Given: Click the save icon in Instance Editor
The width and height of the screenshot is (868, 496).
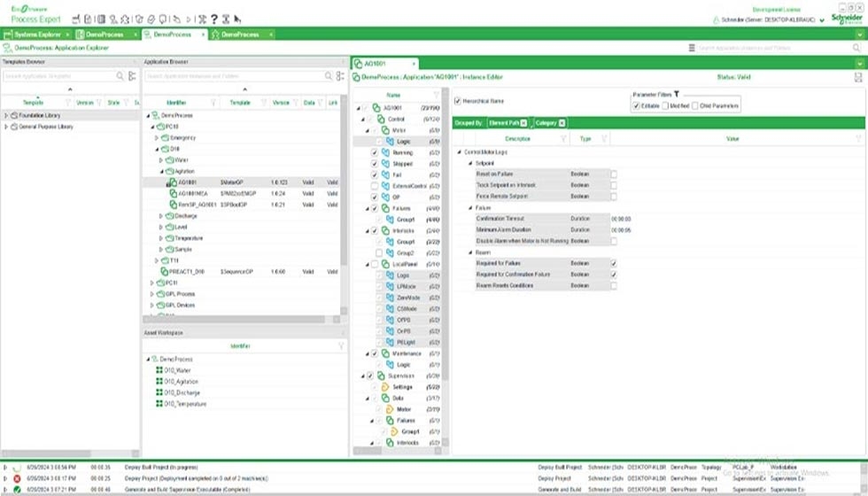Looking at the screenshot, I should coord(858,78).
